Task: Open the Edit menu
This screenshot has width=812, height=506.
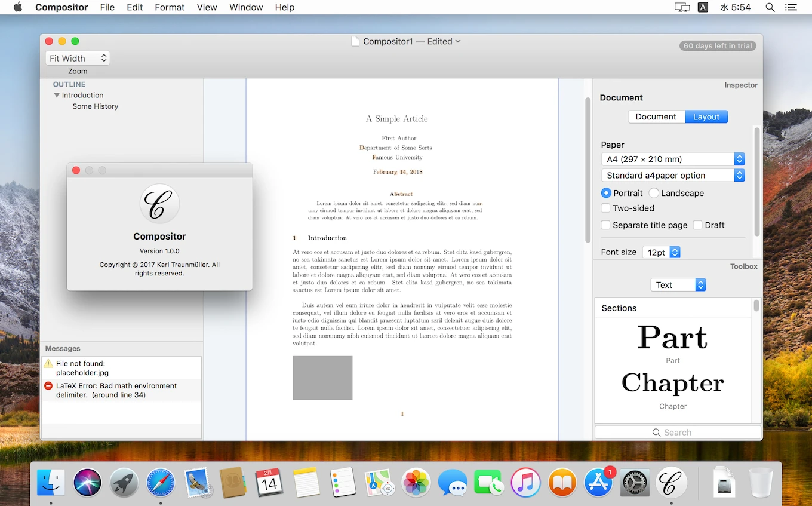Action: click(x=135, y=7)
